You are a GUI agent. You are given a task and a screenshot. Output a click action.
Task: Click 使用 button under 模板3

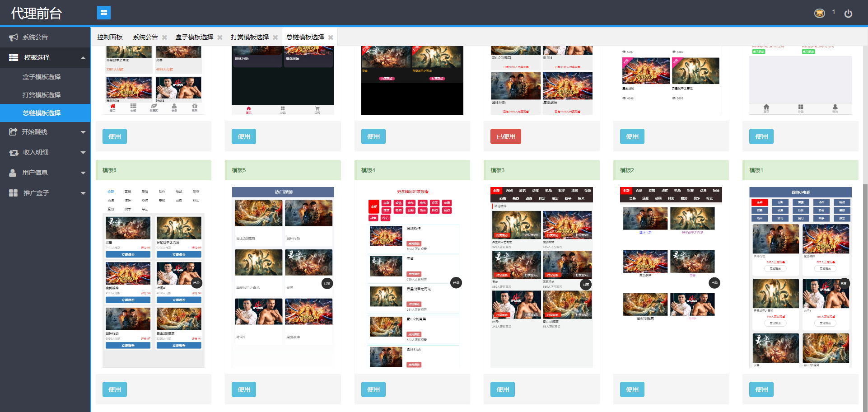[503, 389]
